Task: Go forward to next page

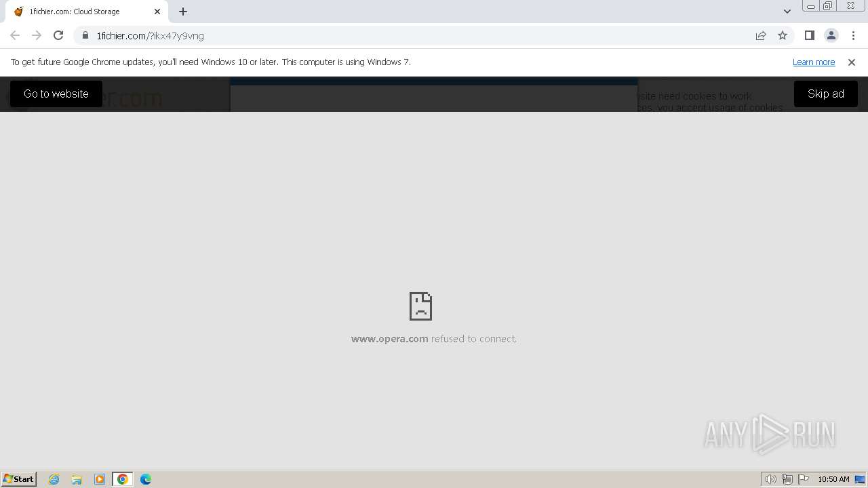Action: click(37, 35)
